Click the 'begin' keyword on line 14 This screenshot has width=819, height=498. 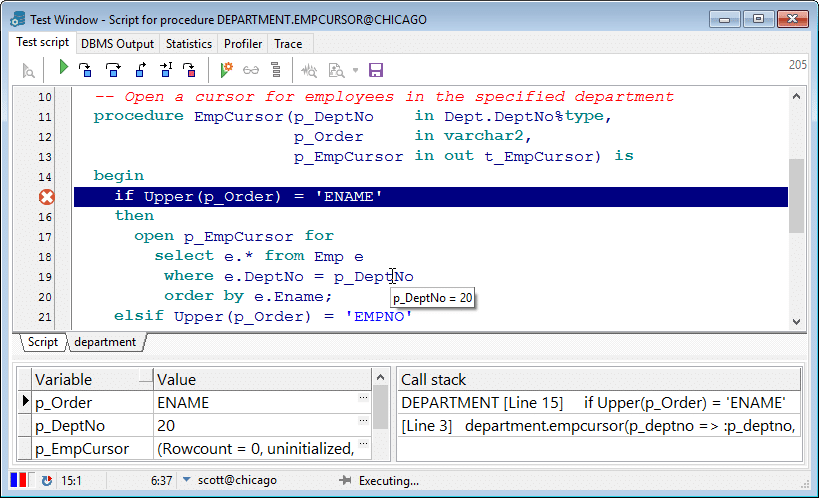[119, 176]
